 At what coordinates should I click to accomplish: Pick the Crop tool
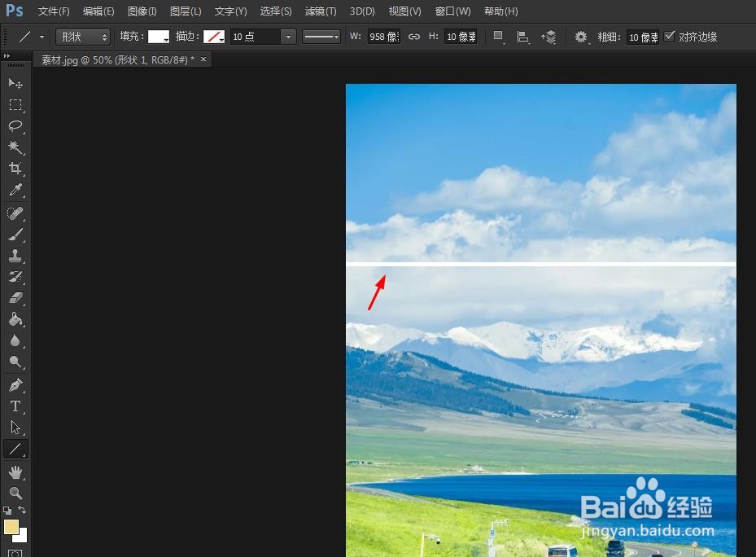(15, 169)
